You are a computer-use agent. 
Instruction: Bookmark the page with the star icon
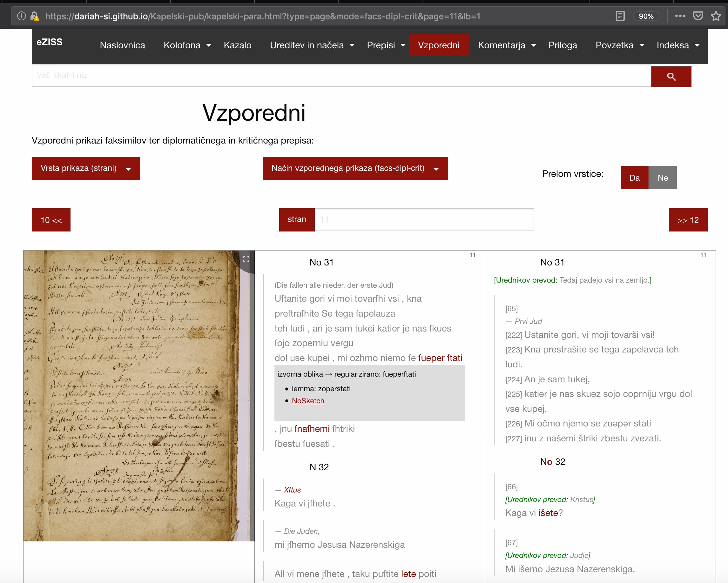click(716, 16)
